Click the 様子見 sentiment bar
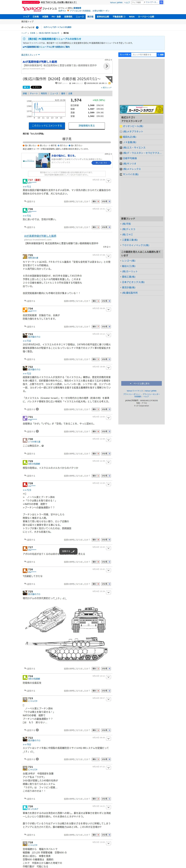 point(67,142)
